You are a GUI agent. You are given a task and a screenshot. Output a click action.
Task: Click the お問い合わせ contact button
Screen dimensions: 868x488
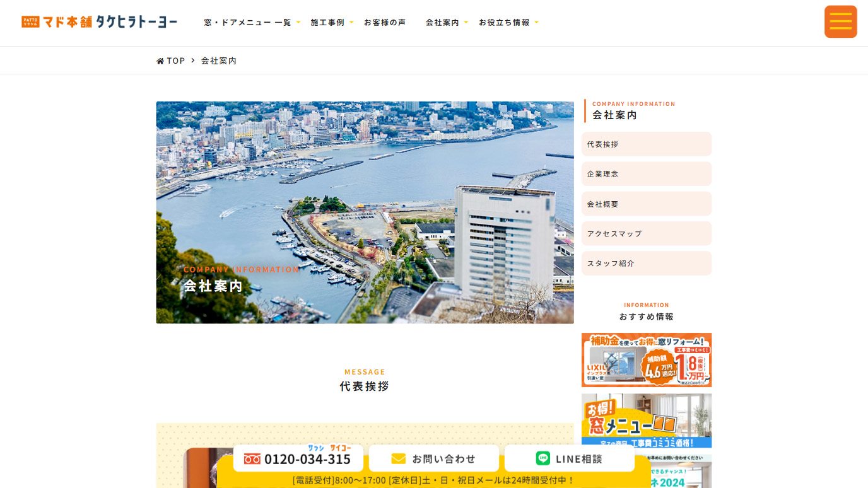click(x=434, y=458)
